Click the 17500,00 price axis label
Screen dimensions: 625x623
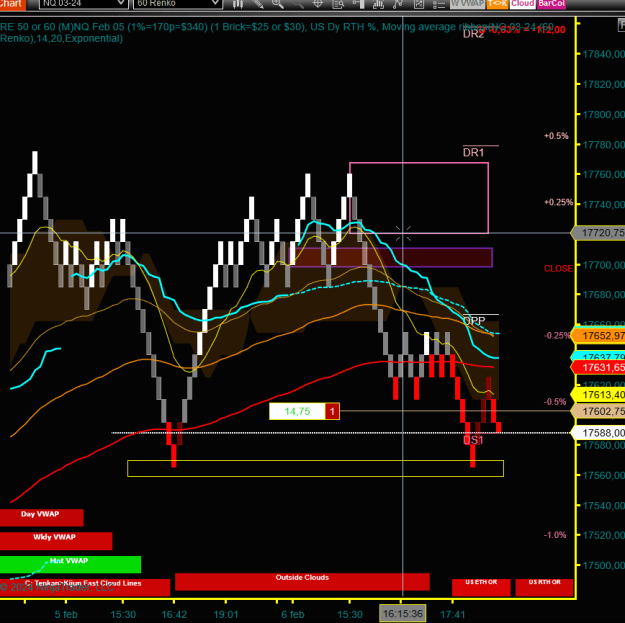click(x=603, y=565)
